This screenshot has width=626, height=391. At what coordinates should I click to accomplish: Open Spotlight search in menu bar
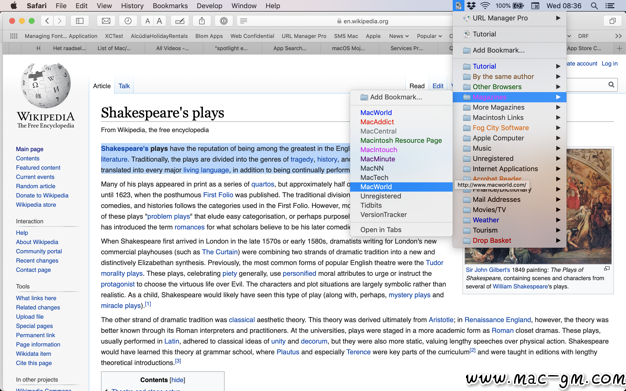(594, 6)
